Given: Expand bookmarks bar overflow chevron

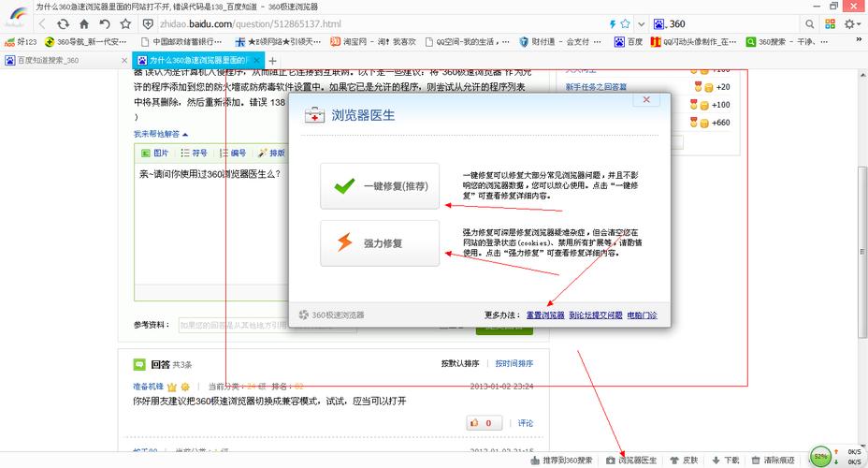Looking at the screenshot, I should pyautogui.click(x=860, y=40).
